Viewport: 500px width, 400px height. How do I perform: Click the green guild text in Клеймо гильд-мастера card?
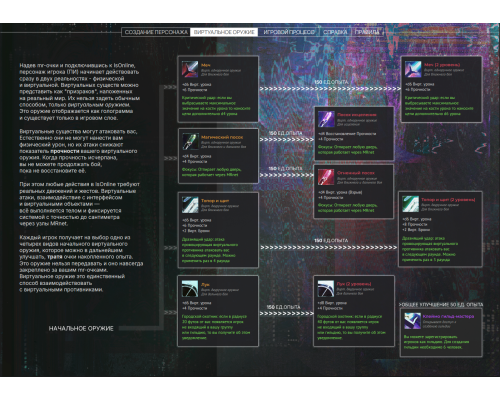[x=436, y=342]
